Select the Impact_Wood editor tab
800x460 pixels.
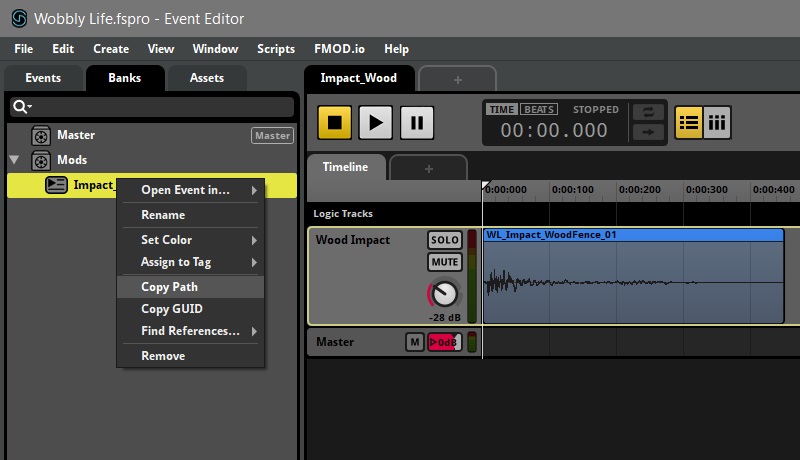point(359,78)
